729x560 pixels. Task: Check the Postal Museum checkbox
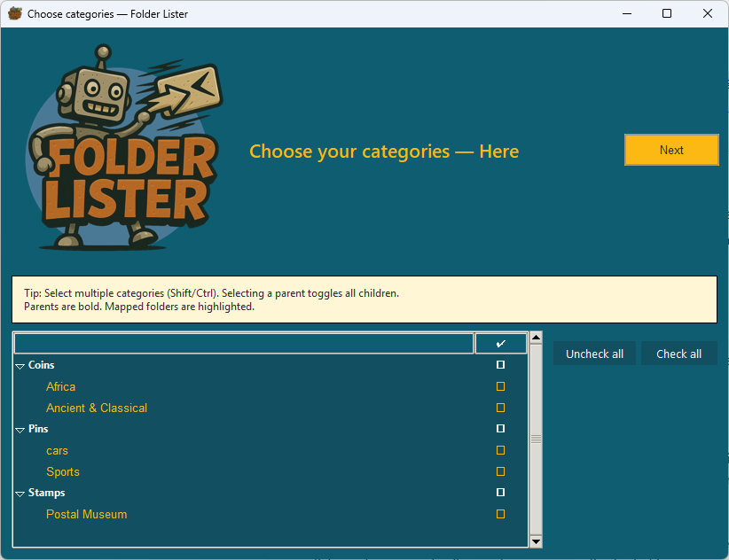pyautogui.click(x=500, y=514)
